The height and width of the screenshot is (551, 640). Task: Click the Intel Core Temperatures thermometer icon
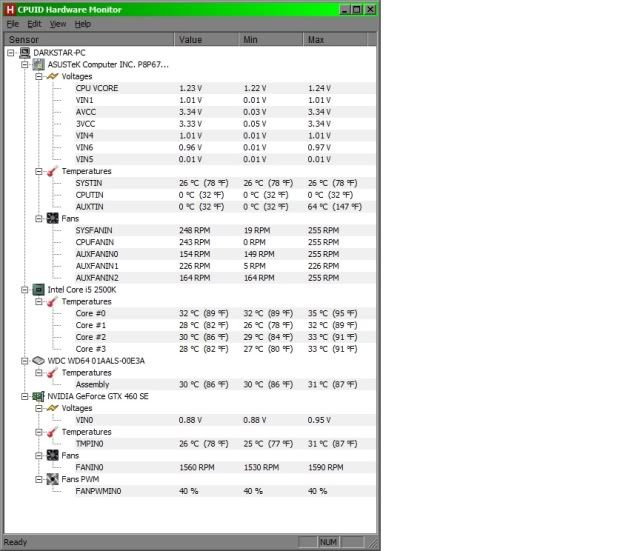[52, 301]
